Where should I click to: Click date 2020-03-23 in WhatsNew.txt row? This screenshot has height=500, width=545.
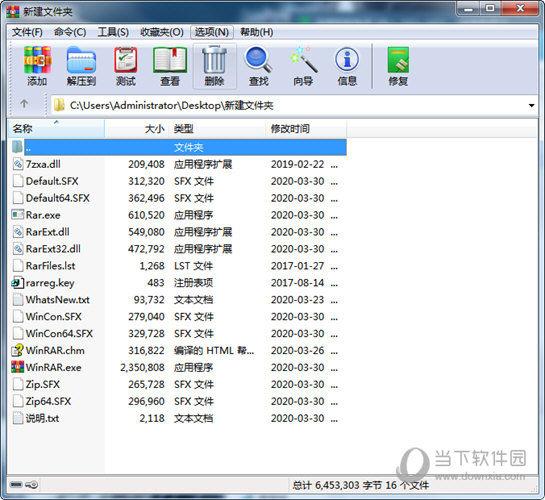click(298, 300)
